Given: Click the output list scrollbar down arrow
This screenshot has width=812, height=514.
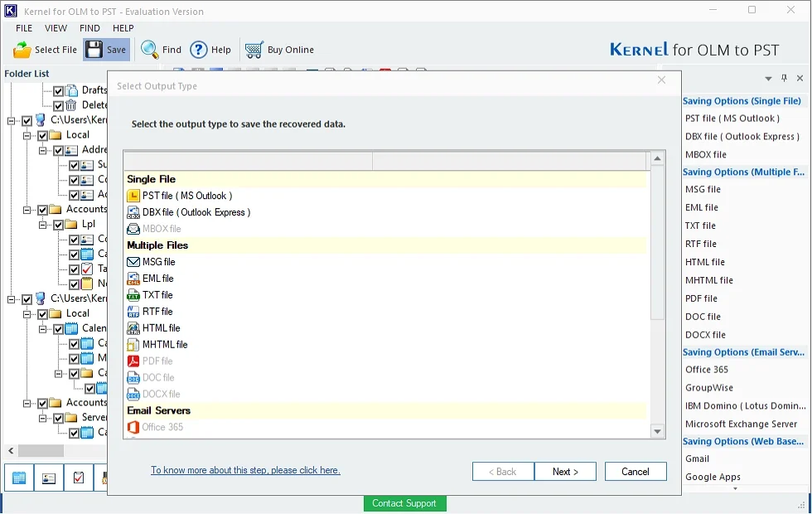Looking at the screenshot, I should 657,431.
